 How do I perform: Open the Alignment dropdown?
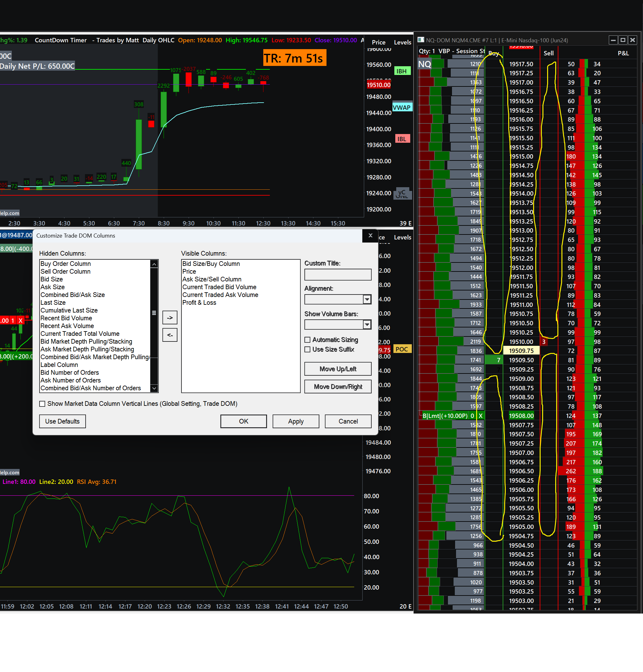(x=367, y=299)
